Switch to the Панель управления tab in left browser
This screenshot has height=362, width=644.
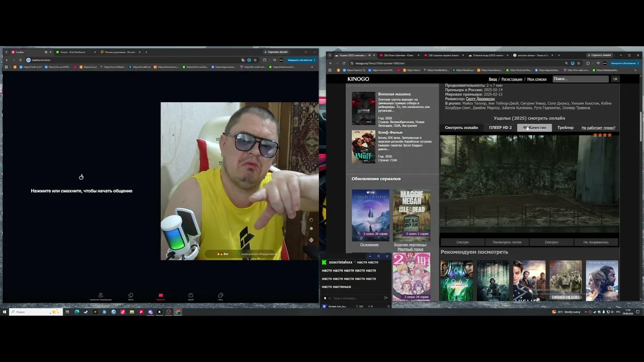(121, 52)
